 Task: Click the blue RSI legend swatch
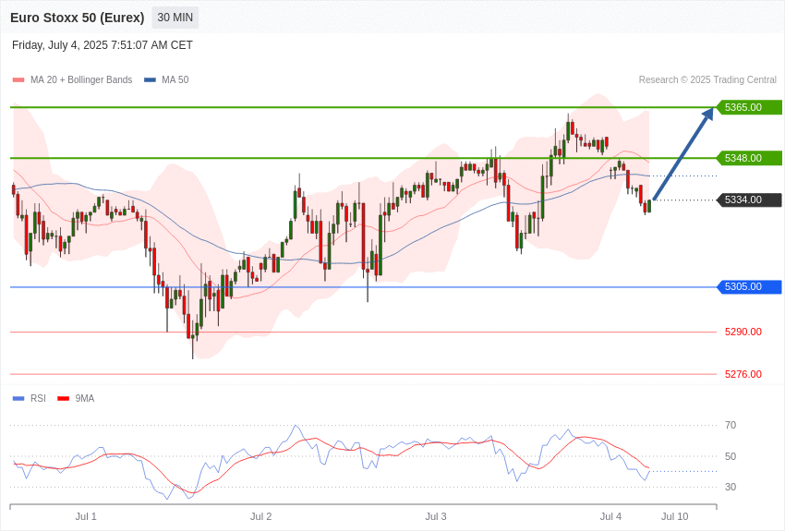click(x=18, y=398)
